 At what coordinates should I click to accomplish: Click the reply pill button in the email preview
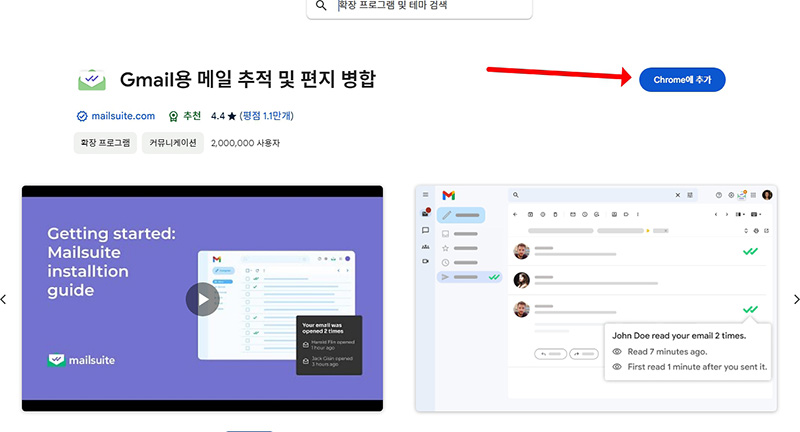pyautogui.click(x=551, y=353)
